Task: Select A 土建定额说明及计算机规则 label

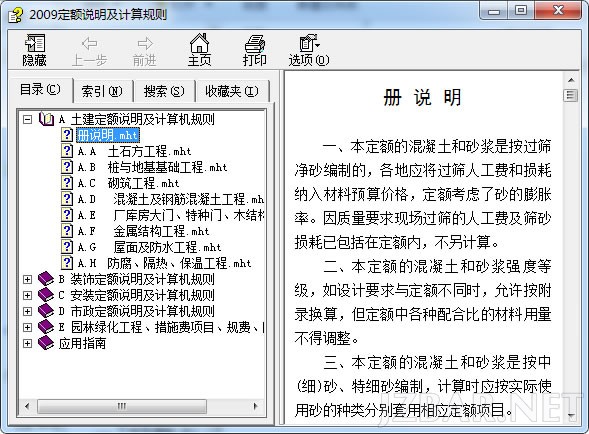Action: click(136, 119)
